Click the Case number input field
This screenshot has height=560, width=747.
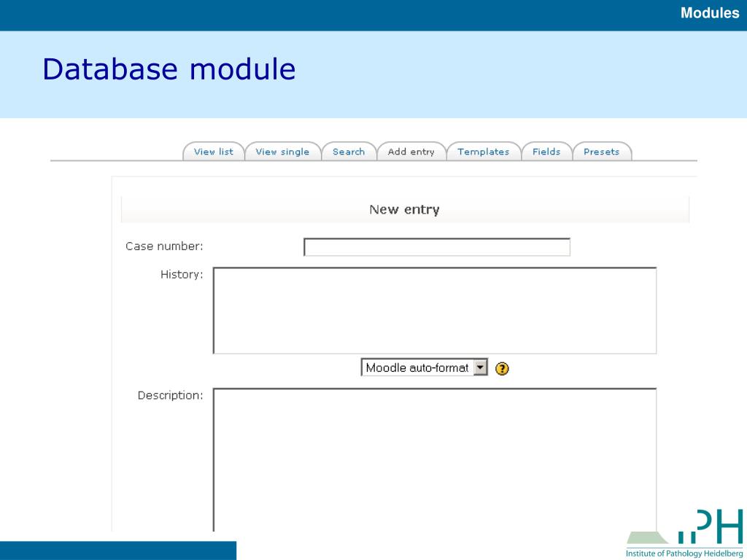coord(437,247)
